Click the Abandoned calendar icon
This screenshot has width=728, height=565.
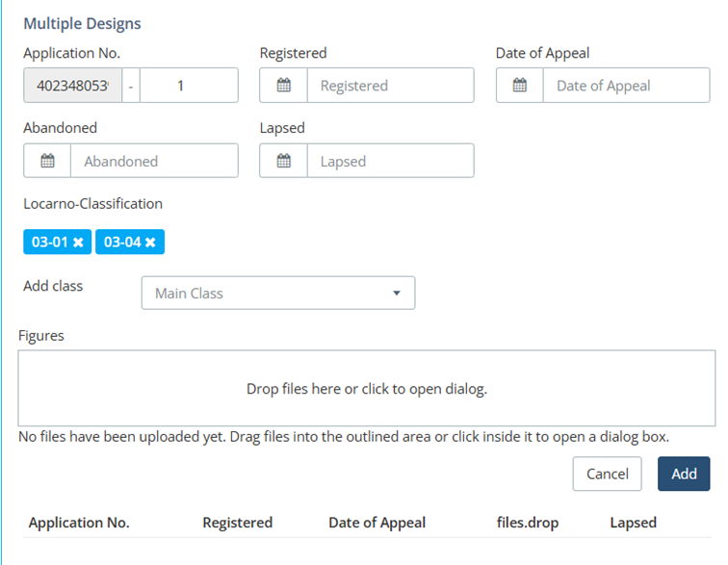coord(47,162)
